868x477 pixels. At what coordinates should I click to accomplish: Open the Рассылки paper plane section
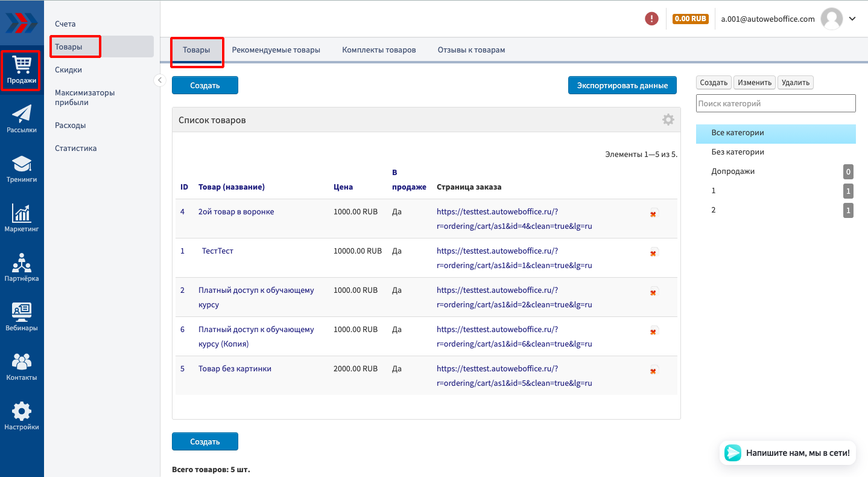click(22, 119)
